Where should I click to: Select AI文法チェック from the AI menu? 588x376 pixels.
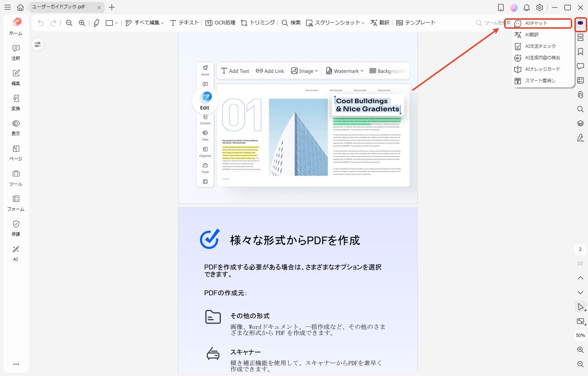540,46
